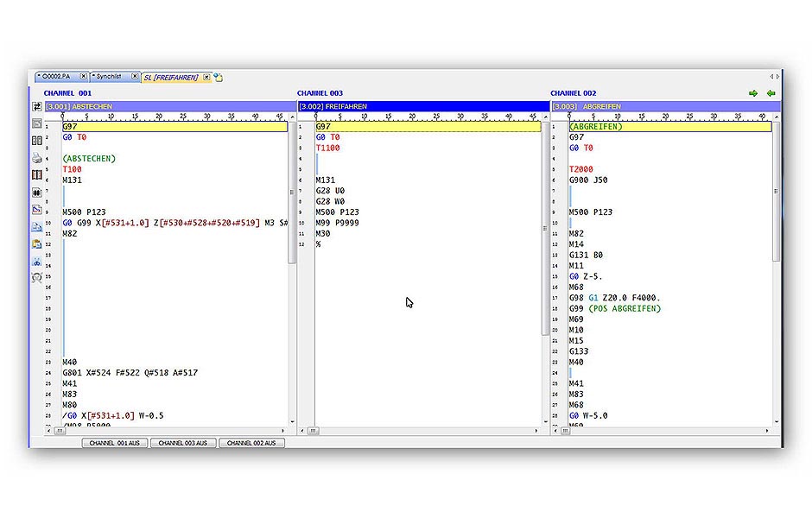Click the green left arrow icon
Viewport: 812px width, 518px height.
tap(771, 93)
